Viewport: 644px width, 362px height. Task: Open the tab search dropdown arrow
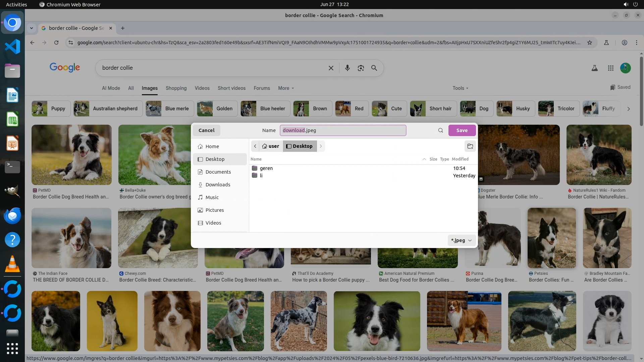pyautogui.click(x=32, y=28)
